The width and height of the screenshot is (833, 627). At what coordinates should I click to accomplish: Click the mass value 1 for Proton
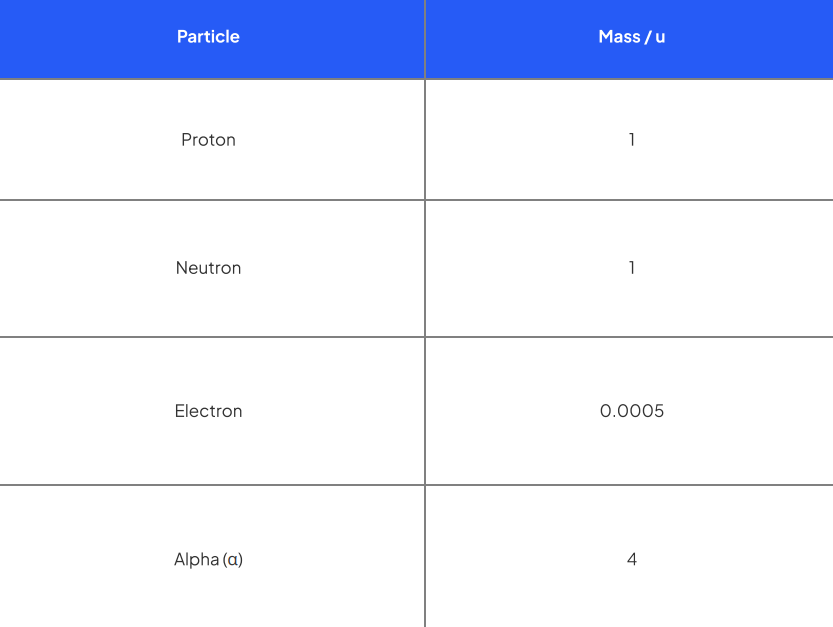pyautogui.click(x=631, y=140)
